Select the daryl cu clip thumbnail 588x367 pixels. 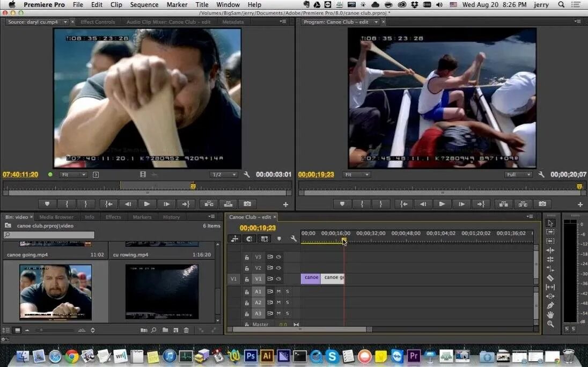pyautogui.click(x=55, y=292)
